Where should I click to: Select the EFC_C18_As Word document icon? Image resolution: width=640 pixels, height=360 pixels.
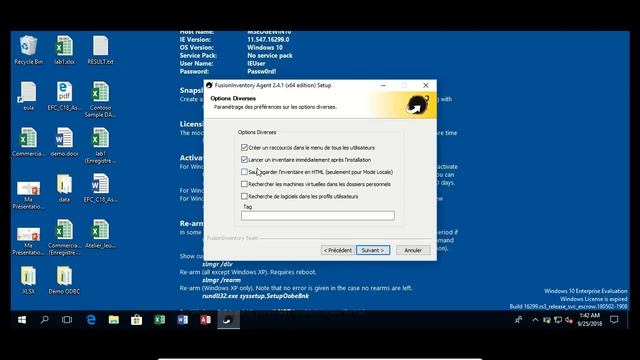pos(100,188)
